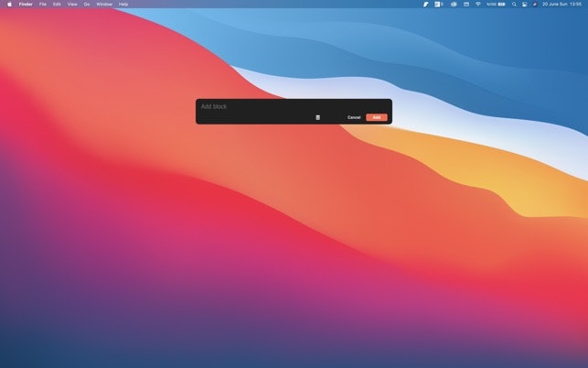588x368 pixels.
Task: Open the View menu
Action: (72, 5)
